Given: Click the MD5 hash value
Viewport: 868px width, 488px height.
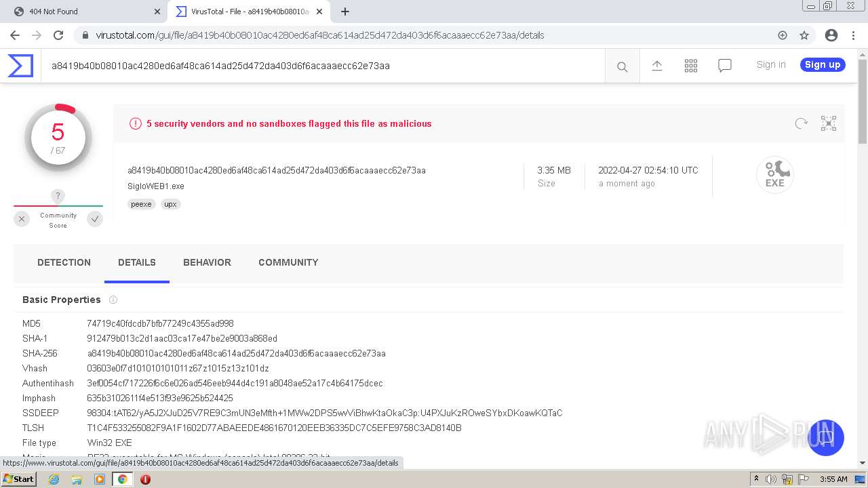Looking at the screenshot, I should tap(160, 323).
